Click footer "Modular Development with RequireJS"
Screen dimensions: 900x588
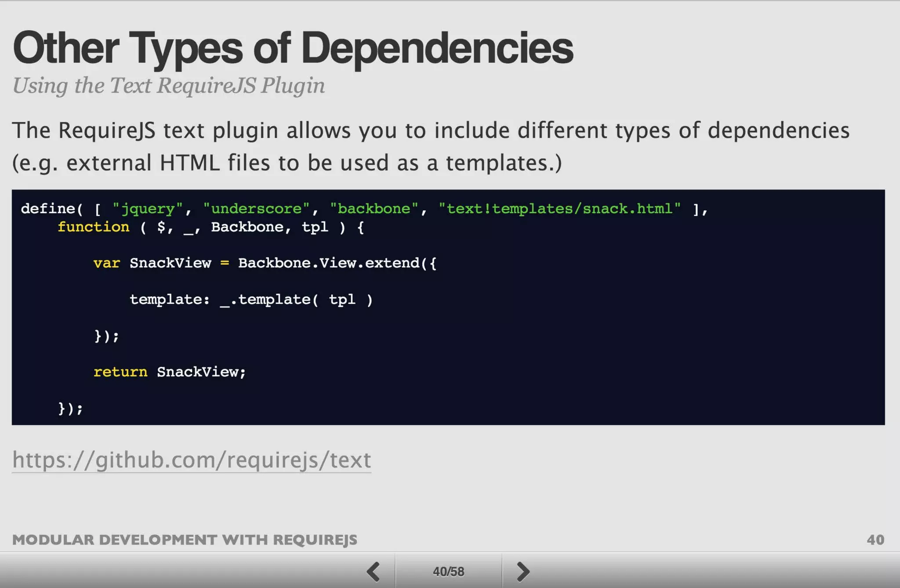[185, 539]
